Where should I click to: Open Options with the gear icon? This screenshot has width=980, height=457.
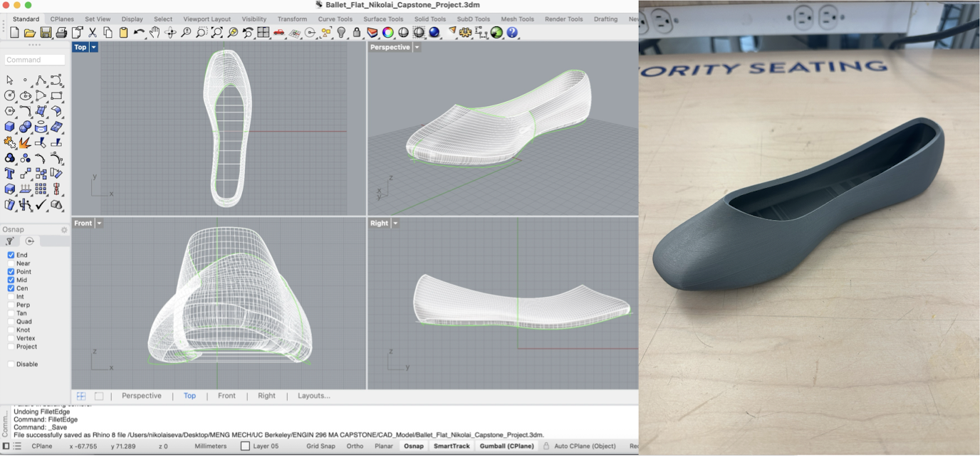click(466, 33)
